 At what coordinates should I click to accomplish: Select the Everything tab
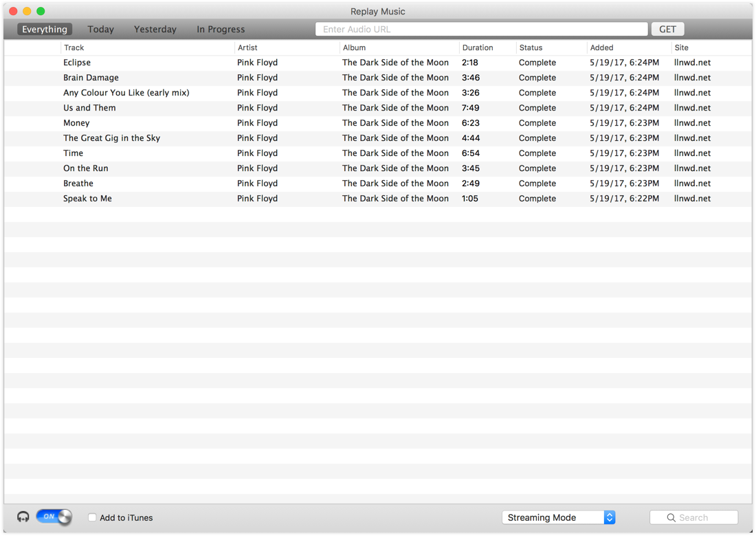[45, 29]
